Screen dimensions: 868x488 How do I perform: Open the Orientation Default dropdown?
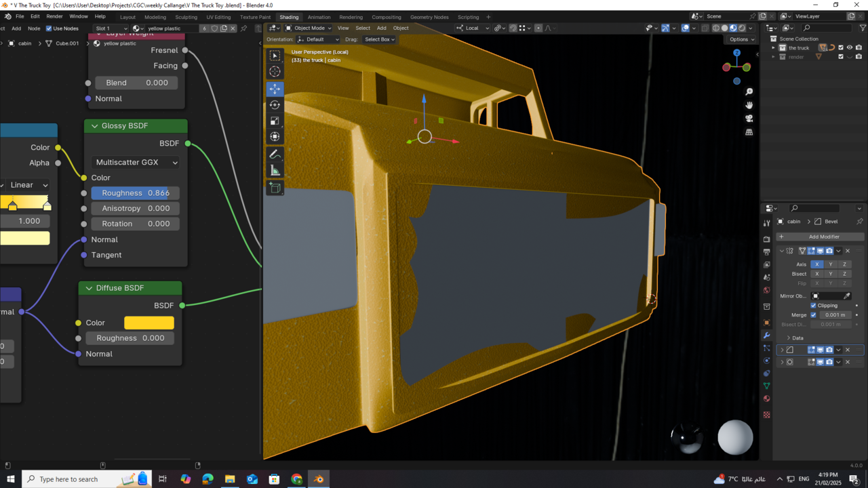317,39
